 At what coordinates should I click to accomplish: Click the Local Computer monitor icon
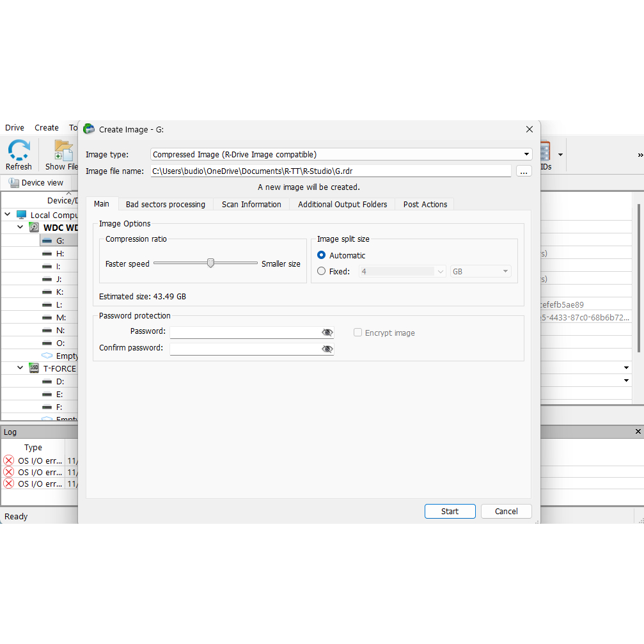click(x=21, y=214)
